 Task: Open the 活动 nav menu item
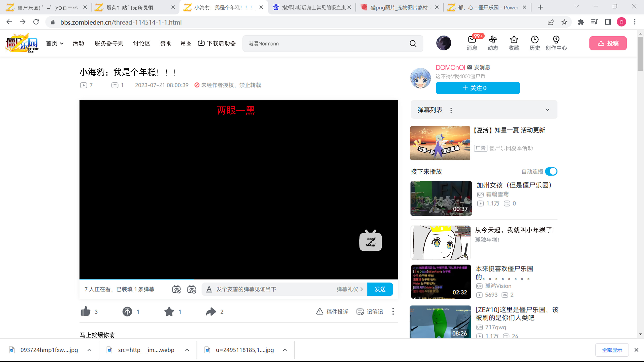(78, 43)
